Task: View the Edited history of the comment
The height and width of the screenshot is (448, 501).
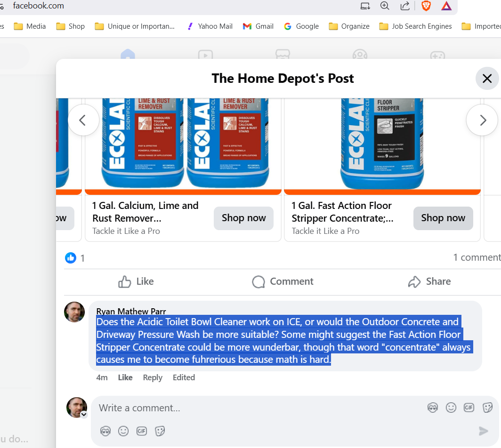Action: (184, 377)
